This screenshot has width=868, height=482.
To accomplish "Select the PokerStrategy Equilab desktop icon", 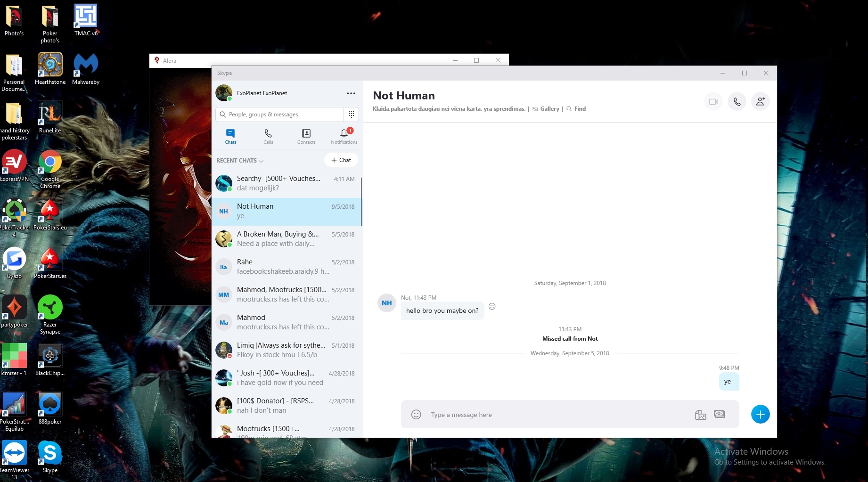I will tap(14, 412).
